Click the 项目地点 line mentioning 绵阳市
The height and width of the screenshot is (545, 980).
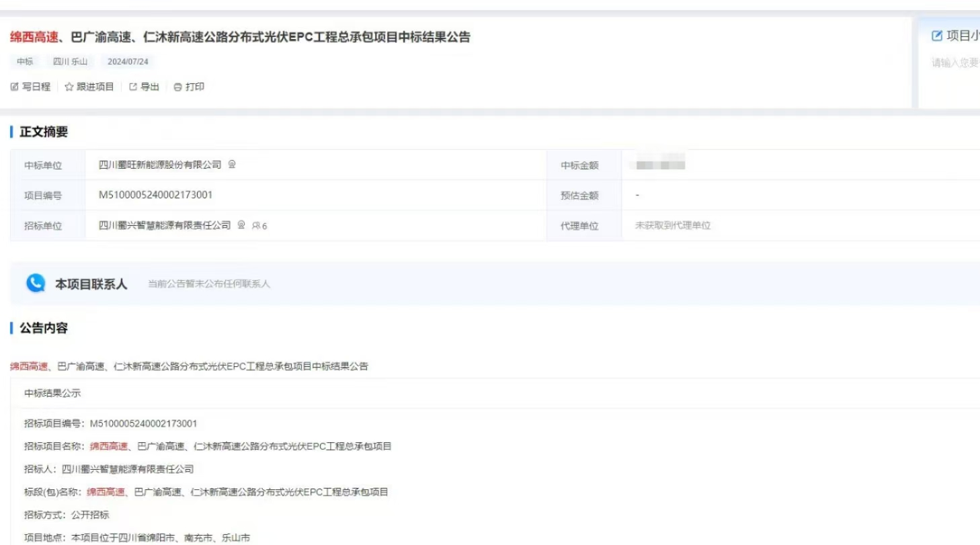[x=137, y=538]
